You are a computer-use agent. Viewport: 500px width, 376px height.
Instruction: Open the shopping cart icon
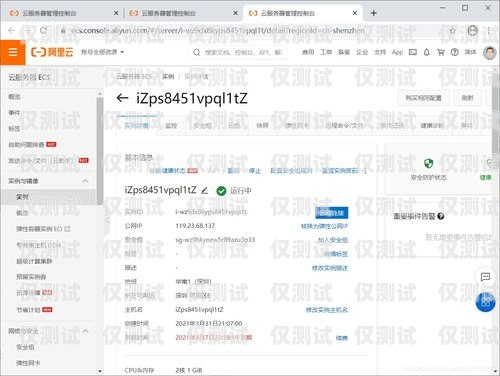441,52
